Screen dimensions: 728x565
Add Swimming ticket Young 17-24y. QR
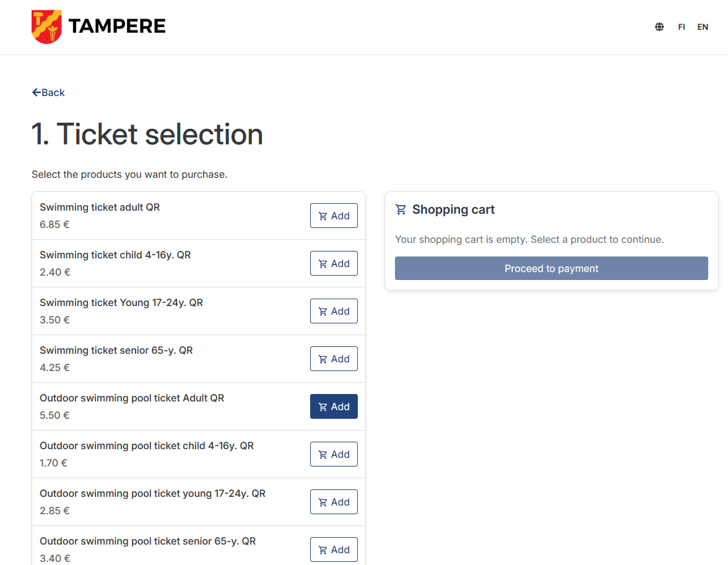[334, 311]
